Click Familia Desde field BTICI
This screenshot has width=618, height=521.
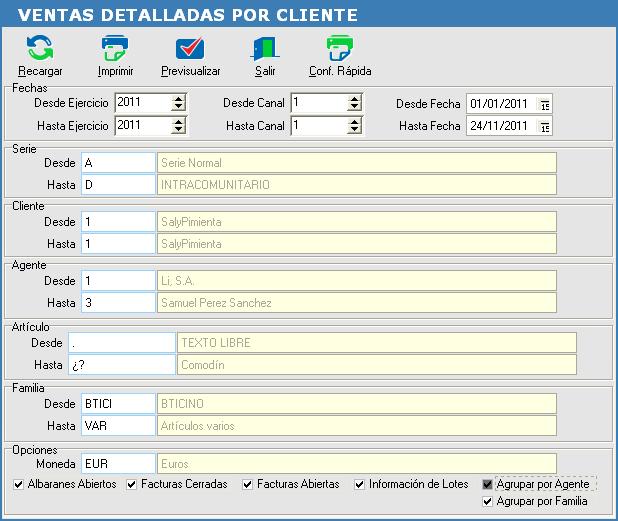coord(118,404)
